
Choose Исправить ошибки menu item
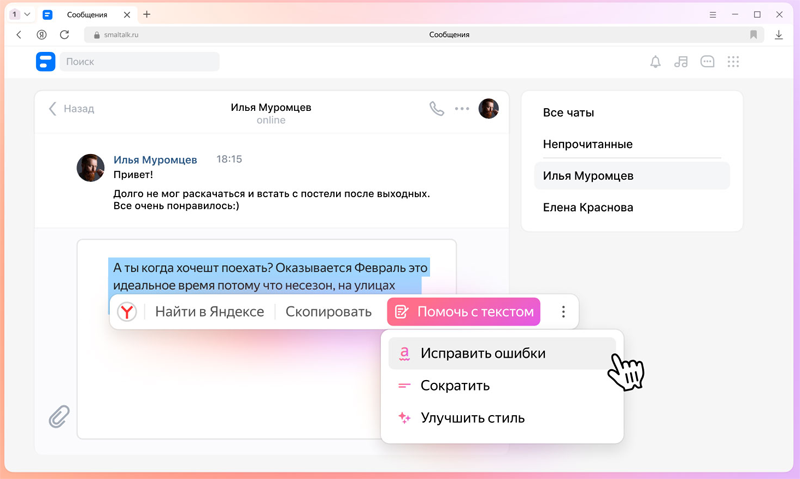pyautogui.click(x=502, y=353)
